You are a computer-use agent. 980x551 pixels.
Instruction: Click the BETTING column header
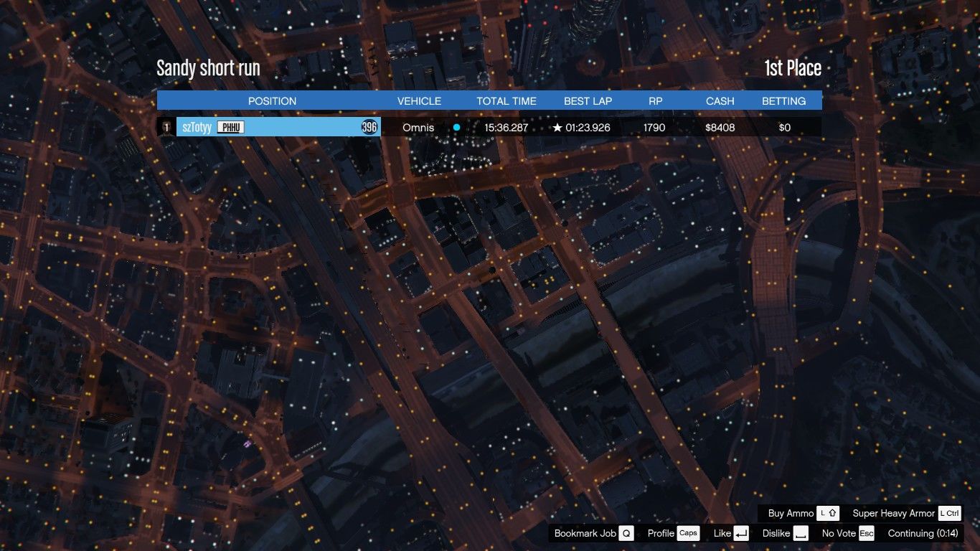point(783,101)
